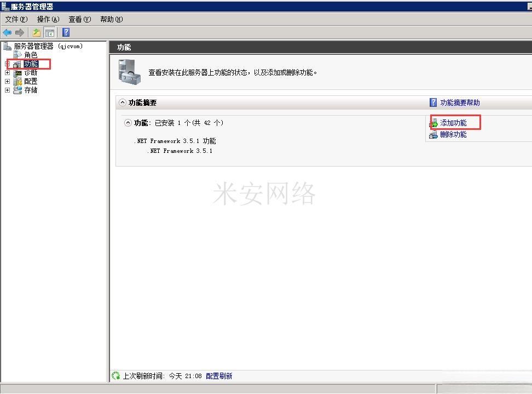Screen dimensions: 532x394
Task: Open the 查看(V) menu
Action: pos(80,19)
